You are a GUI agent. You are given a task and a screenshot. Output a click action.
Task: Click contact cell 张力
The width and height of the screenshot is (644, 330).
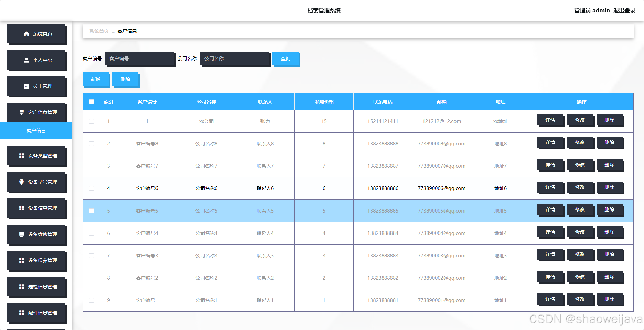coord(265,121)
